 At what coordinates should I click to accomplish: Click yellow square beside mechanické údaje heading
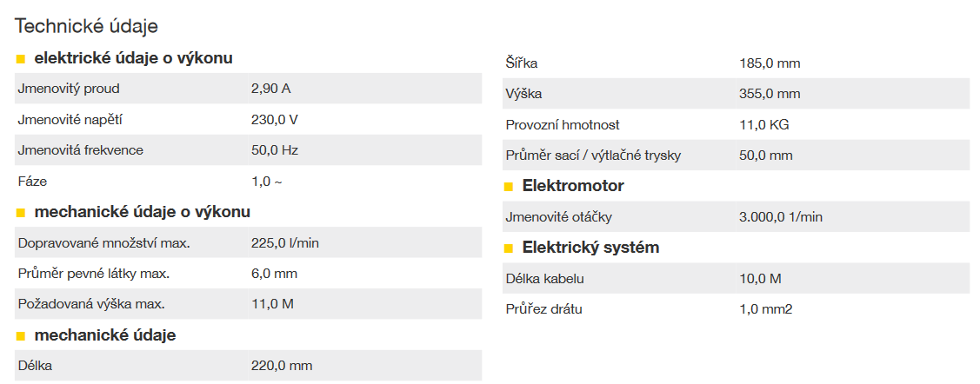[x=21, y=336]
